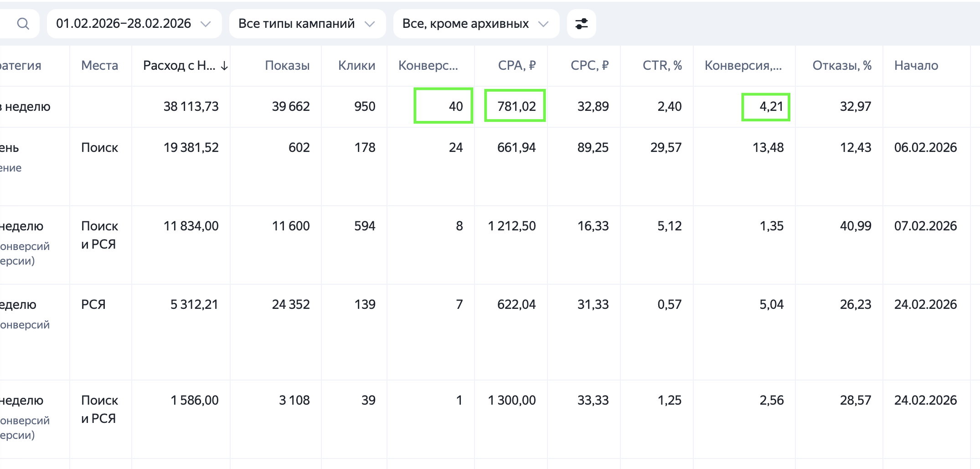
Task: Open the filter settings sliders icon
Action: 581,24
